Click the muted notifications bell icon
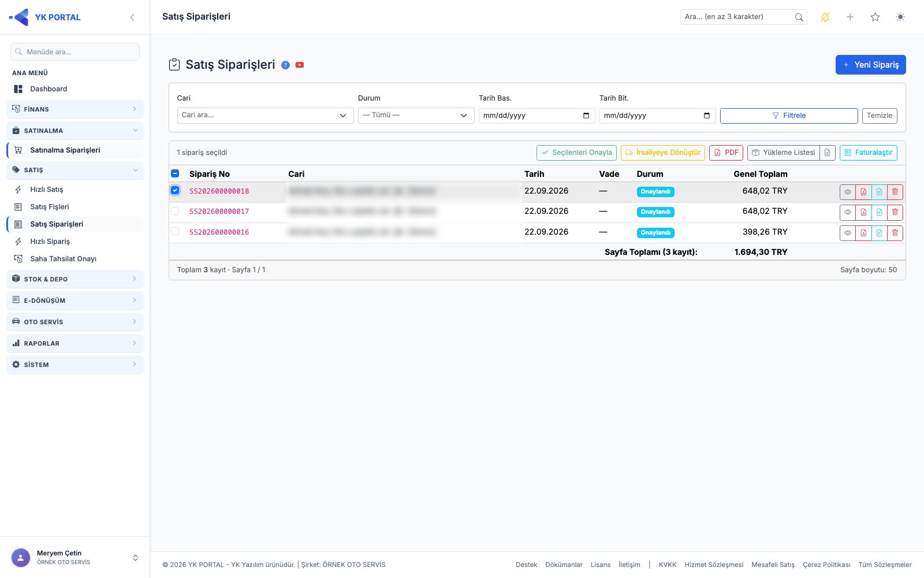 click(x=825, y=17)
